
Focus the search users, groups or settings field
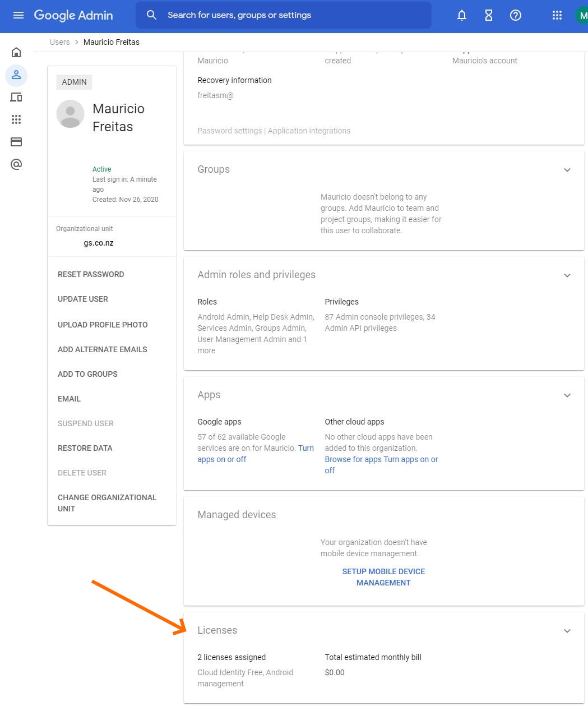[x=284, y=15]
